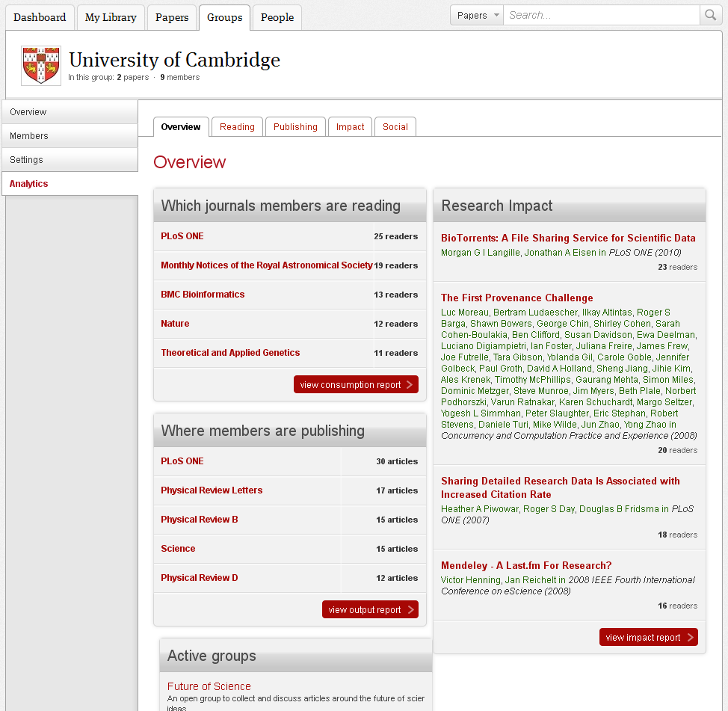Open author Jonathan A Eisen
The image size is (728, 711).
(x=561, y=253)
